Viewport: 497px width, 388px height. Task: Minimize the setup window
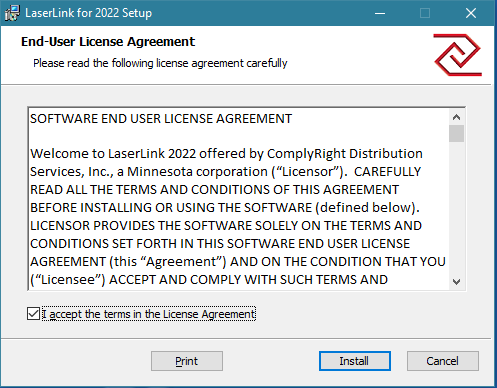click(380, 13)
